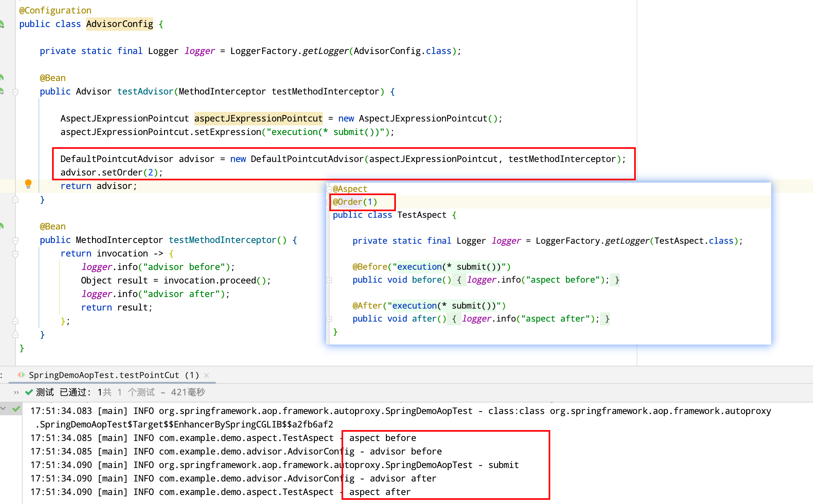Click the double chevron beside test status

[x=16, y=392]
